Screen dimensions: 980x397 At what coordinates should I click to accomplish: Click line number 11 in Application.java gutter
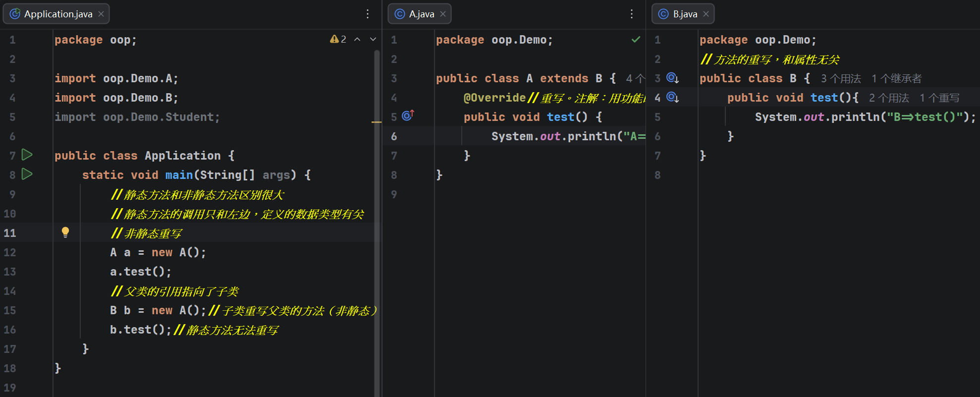10,233
